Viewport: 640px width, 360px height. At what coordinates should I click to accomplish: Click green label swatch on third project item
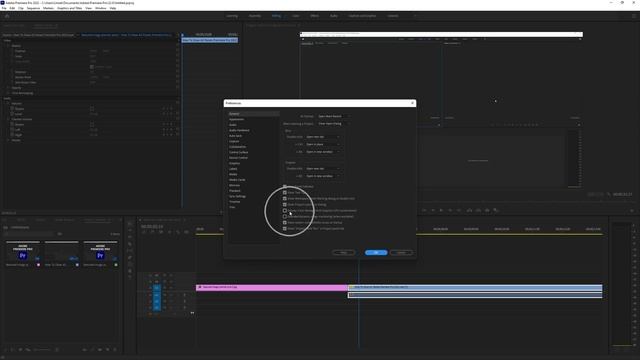coord(116,265)
